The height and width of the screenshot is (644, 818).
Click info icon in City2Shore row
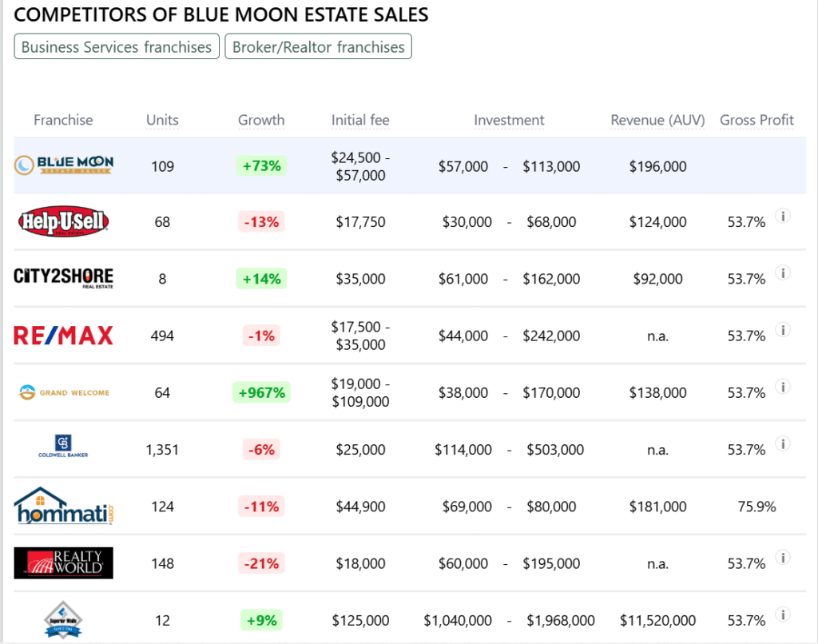pos(783,272)
